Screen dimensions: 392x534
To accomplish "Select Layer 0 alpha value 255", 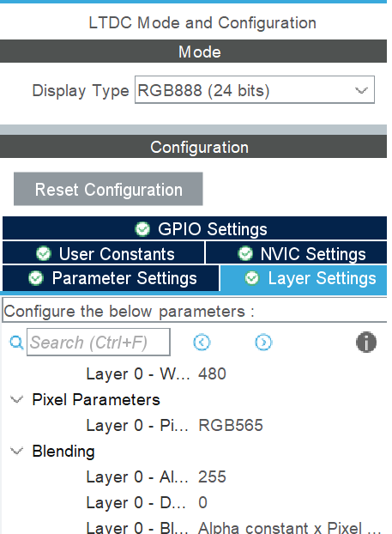I will point(212,476).
